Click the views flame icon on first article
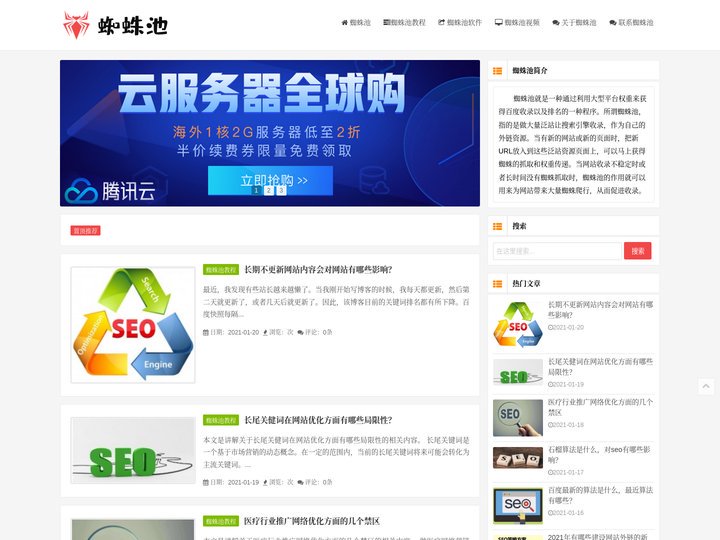Image resolution: width=720 pixels, height=540 pixels. coord(265,332)
